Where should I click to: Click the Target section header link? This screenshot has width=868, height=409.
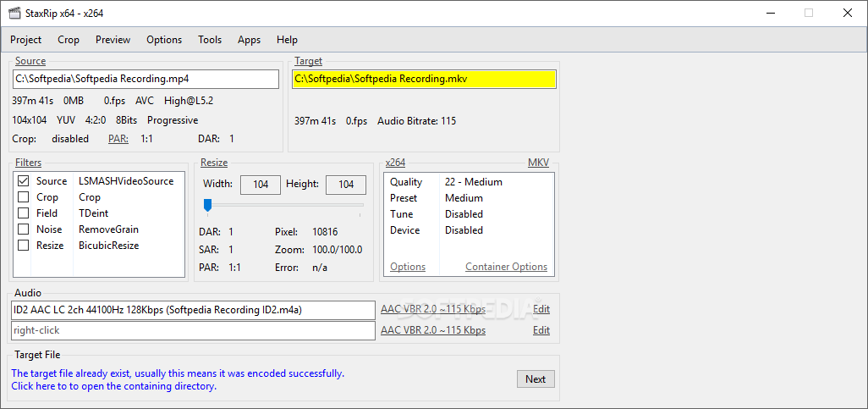(x=308, y=62)
